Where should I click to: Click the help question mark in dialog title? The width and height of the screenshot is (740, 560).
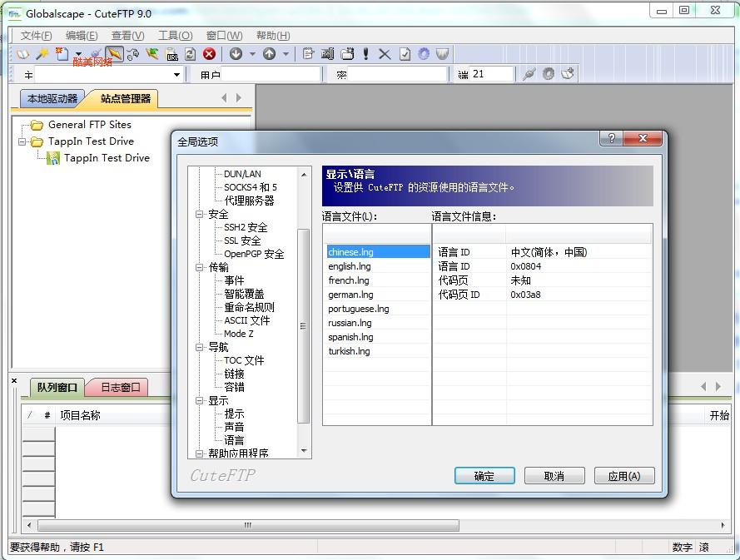coord(611,138)
